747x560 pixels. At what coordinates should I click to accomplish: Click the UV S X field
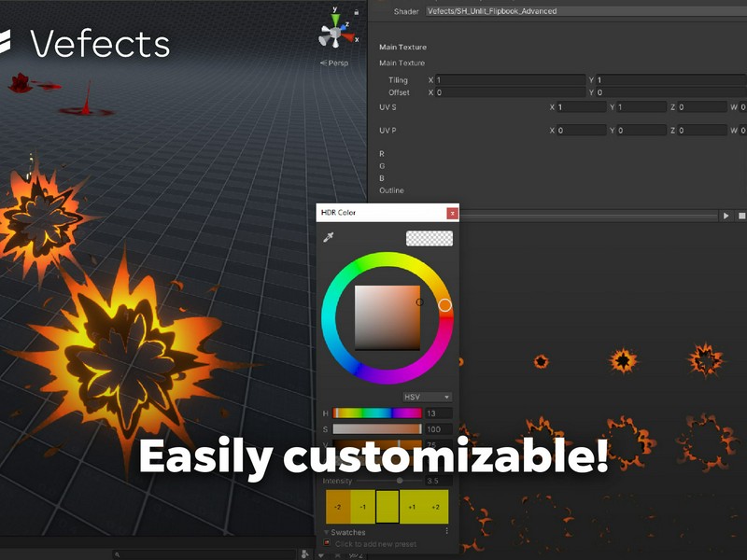coord(581,107)
